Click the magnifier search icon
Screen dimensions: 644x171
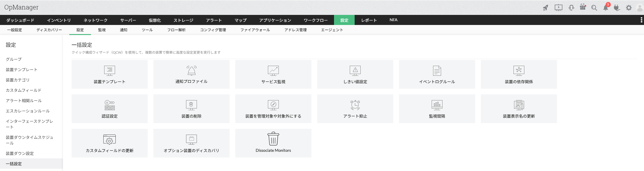coord(594,8)
